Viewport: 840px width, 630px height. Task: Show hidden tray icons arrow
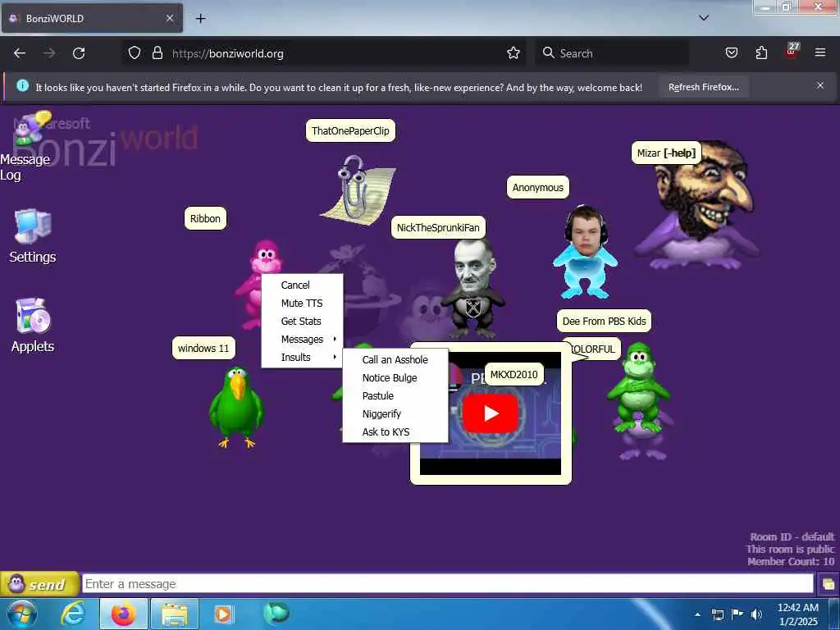(x=697, y=614)
